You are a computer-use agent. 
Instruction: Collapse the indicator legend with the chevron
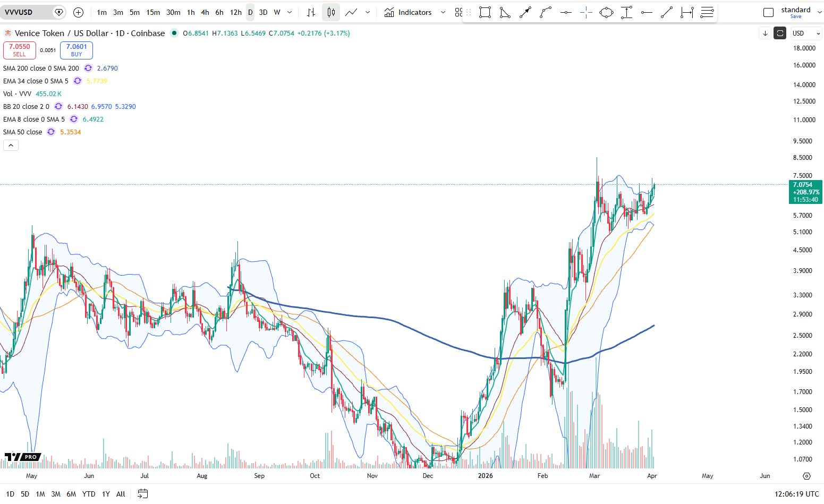11,145
